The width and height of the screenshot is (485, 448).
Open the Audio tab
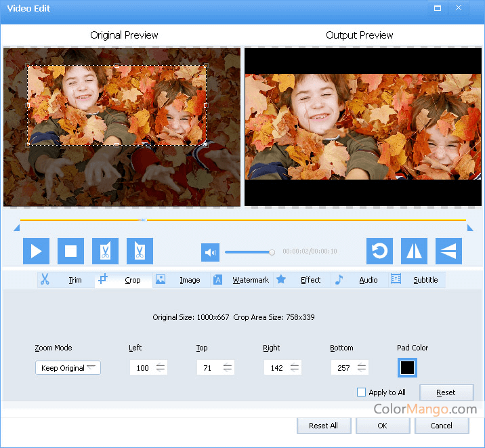pos(360,280)
